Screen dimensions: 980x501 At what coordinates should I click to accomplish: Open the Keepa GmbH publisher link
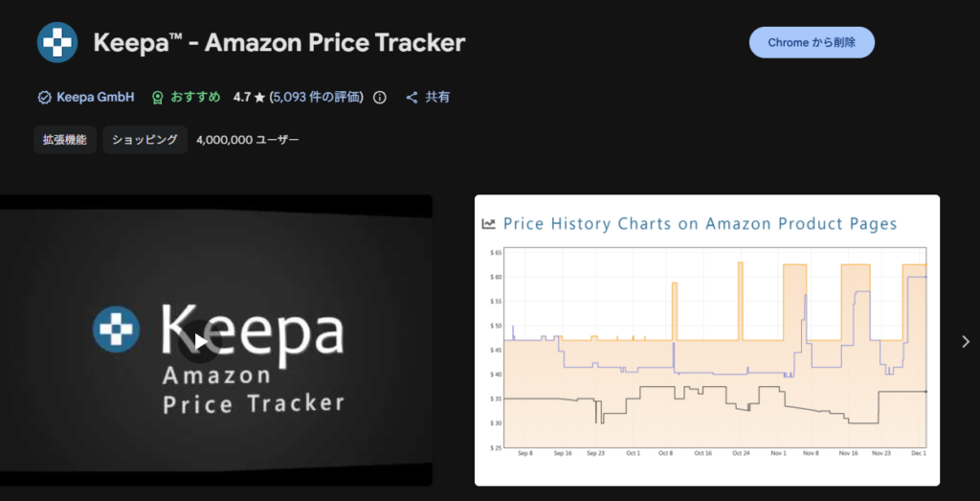click(x=95, y=97)
